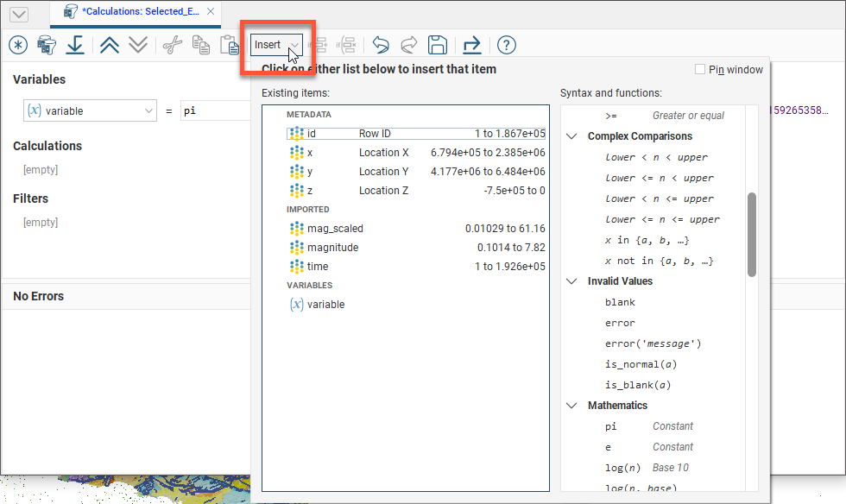Open the tab list dropdown at top-left
Image resolution: width=846 pixels, height=504 pixels.
pos(18,14)
